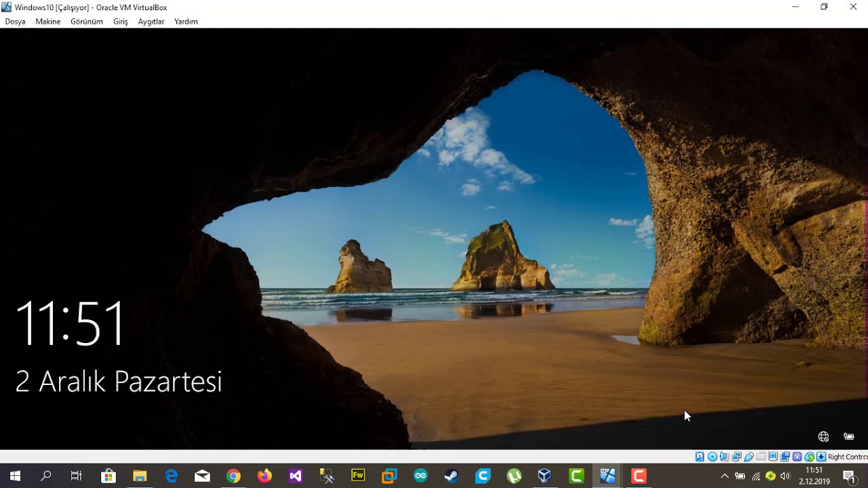Open the Dosya menu in VirtualBox
Viewport: 868px width, 488px height.
(15, 22)
